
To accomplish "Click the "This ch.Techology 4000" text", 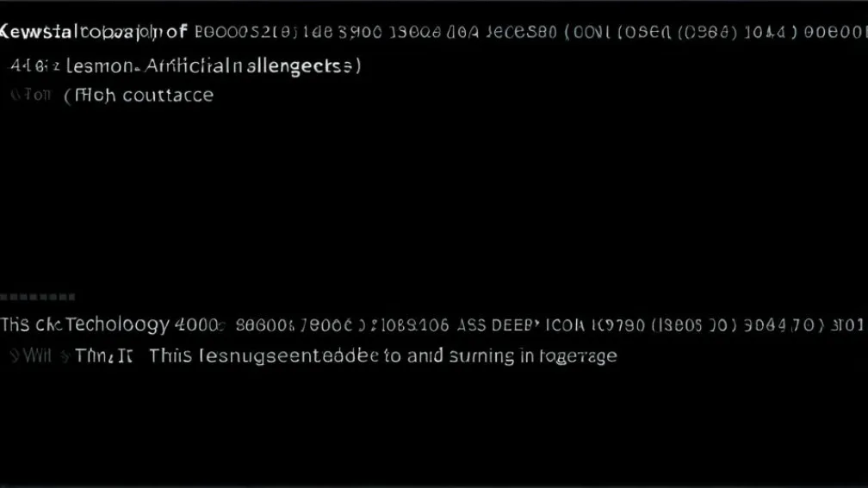I will pos(112,325).
